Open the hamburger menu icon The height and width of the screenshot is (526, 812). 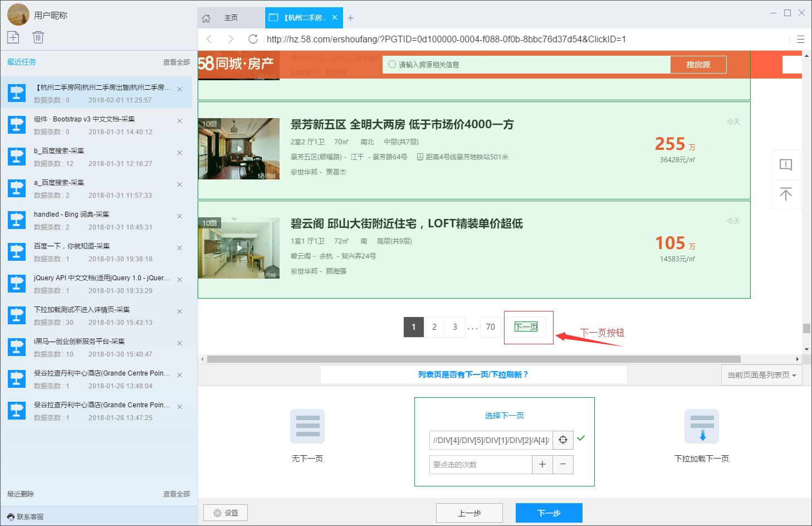[801, 39]
